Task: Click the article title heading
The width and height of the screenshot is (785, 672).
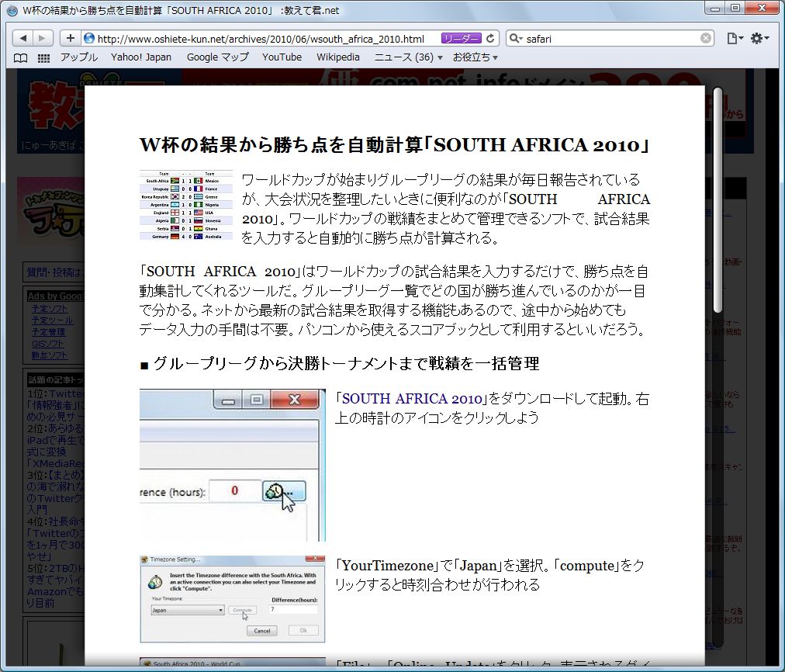Action: 395,144
